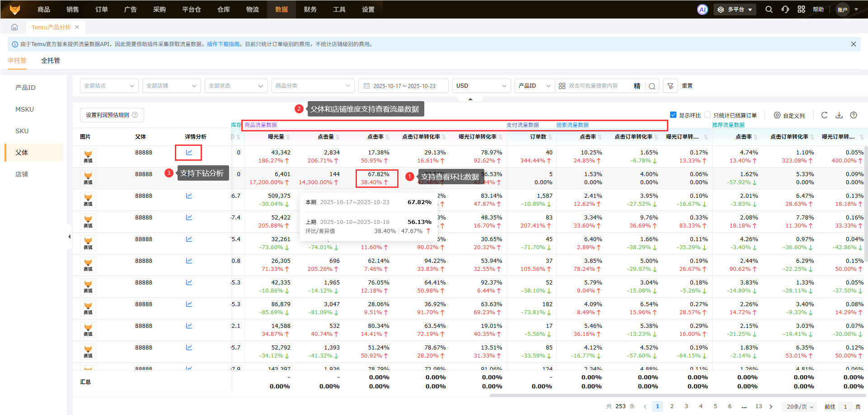Open the app grid icon in header
The image size is (868, 415).
801,9
